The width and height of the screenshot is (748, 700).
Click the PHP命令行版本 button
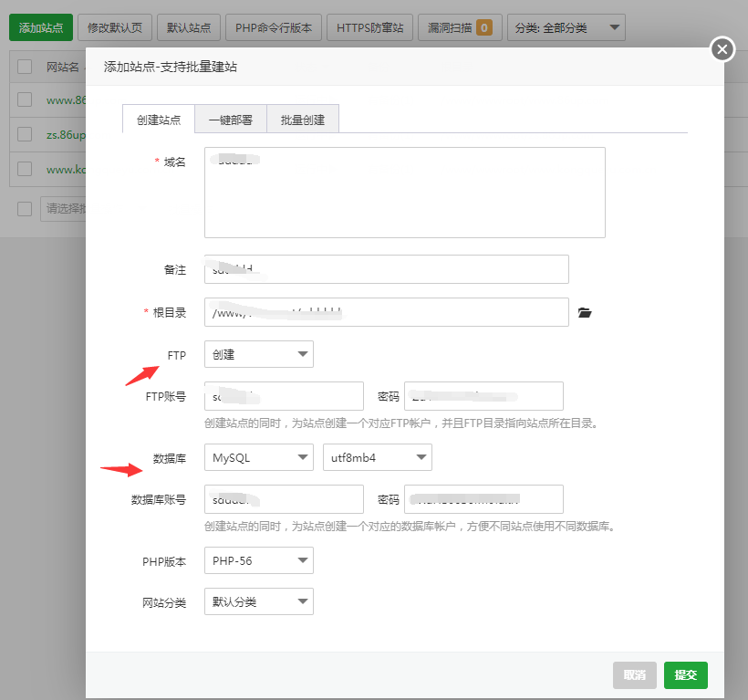coord(274,27)
